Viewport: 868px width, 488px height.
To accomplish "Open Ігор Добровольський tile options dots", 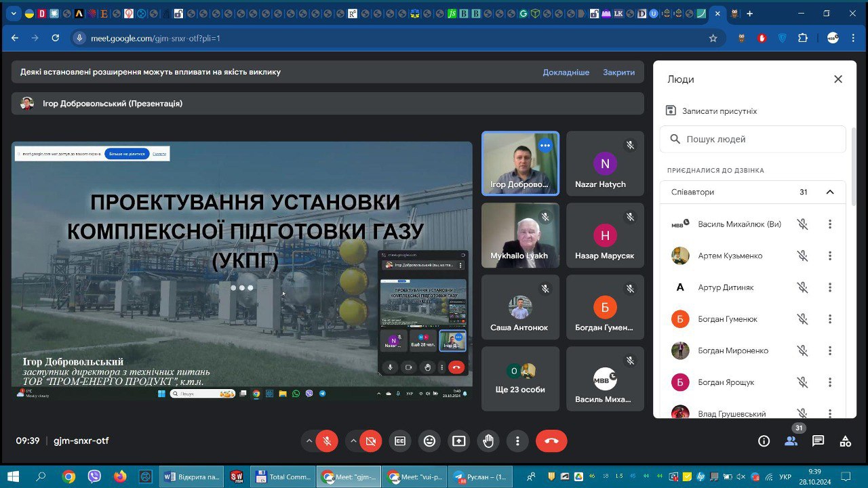I will tap(545, 145).
